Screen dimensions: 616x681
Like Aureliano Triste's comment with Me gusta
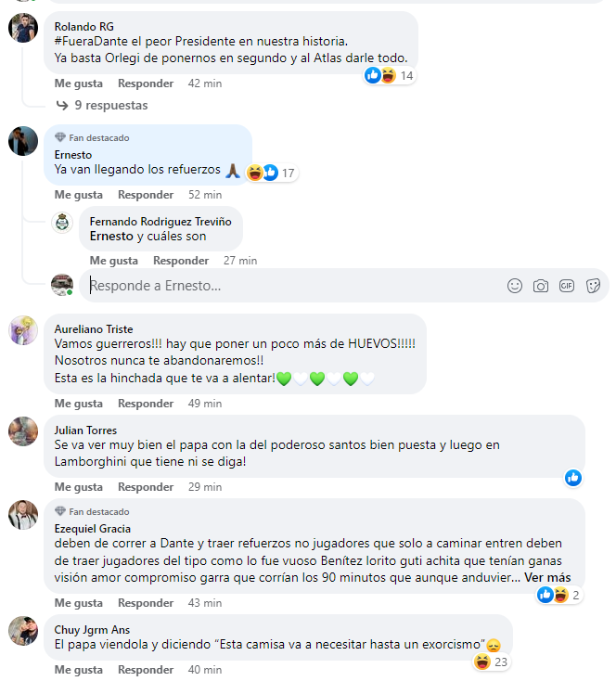coord(79,404)
